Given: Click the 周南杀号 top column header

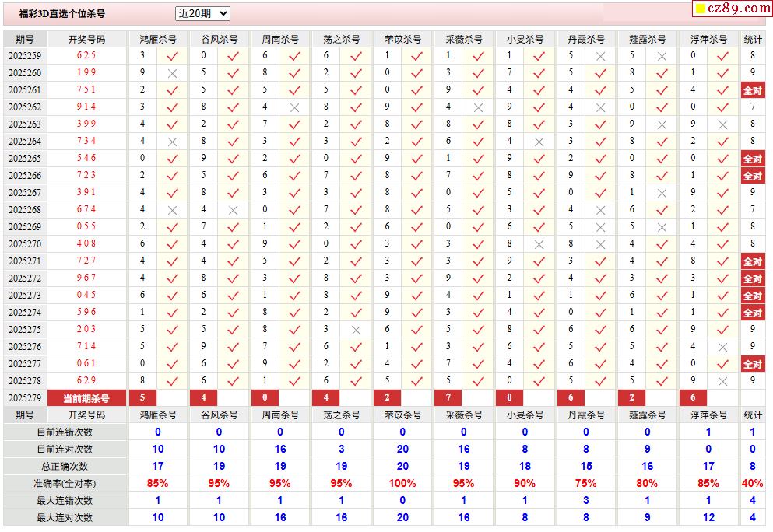Looking at the screenshot, I should coord(280,40).
